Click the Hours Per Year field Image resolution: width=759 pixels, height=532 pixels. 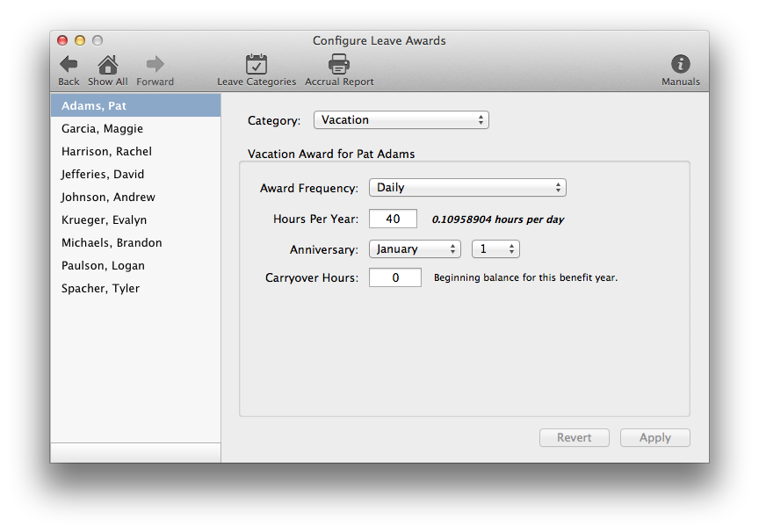pos(393,219)
